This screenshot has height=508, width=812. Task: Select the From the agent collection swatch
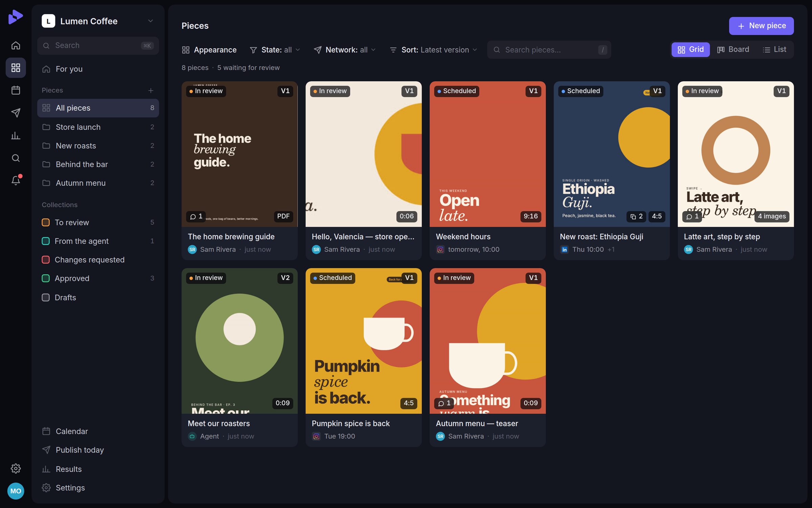pos(46,241)
